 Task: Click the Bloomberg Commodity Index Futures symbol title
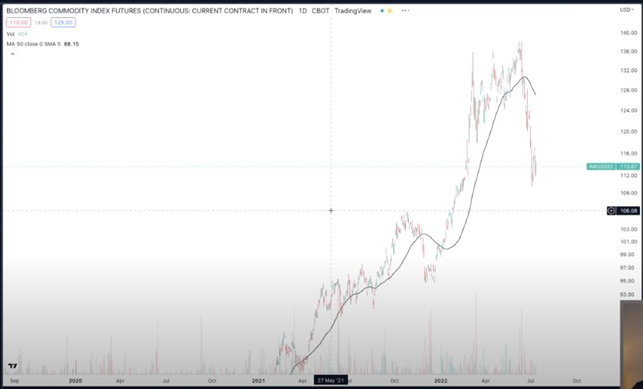(x=150, y=11)
